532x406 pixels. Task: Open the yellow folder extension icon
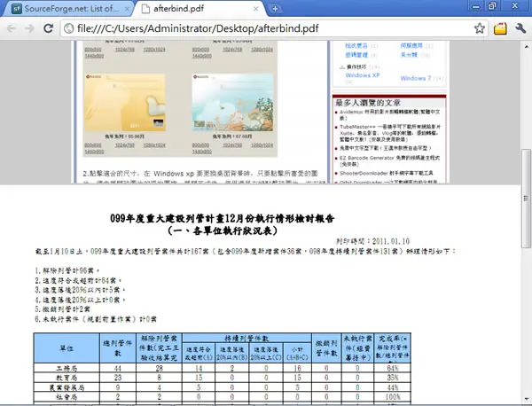[x=500, y=28]
